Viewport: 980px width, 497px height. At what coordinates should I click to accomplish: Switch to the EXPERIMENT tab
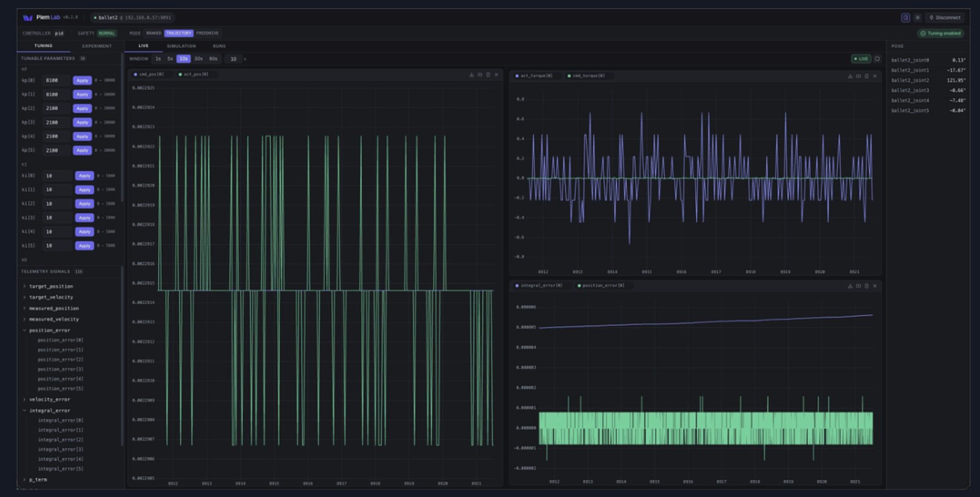[97, 46]
